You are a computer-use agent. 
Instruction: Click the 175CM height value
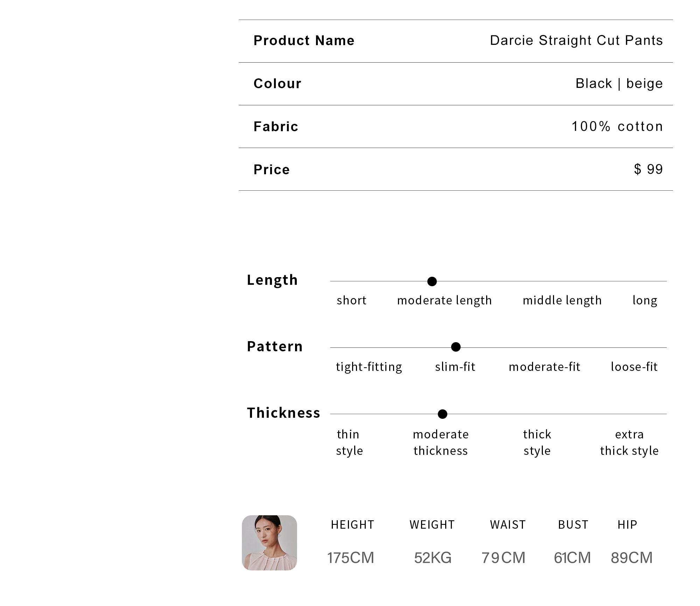(x=351, y=558)
